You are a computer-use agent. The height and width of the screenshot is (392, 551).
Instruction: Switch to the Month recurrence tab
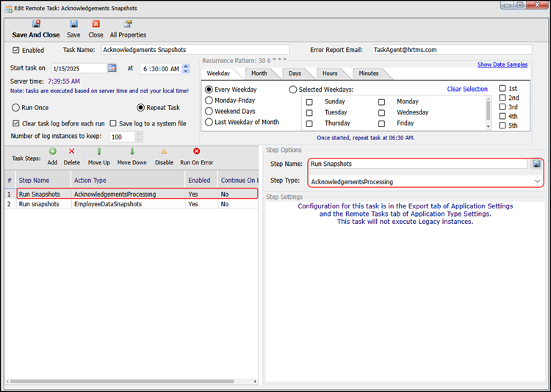coord(259,73)
